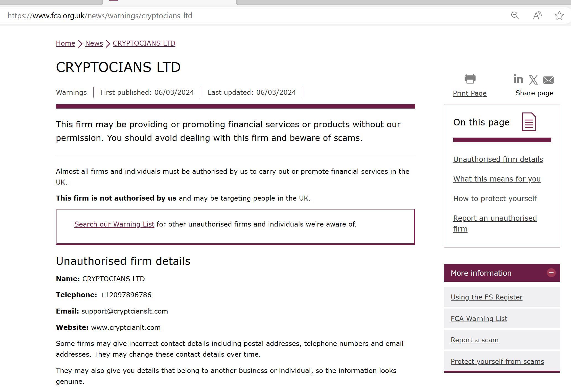The width and height of the screenshot is (571, 392).
Task: Open Using the FS Register item
Action: click(x=486, y=297)
